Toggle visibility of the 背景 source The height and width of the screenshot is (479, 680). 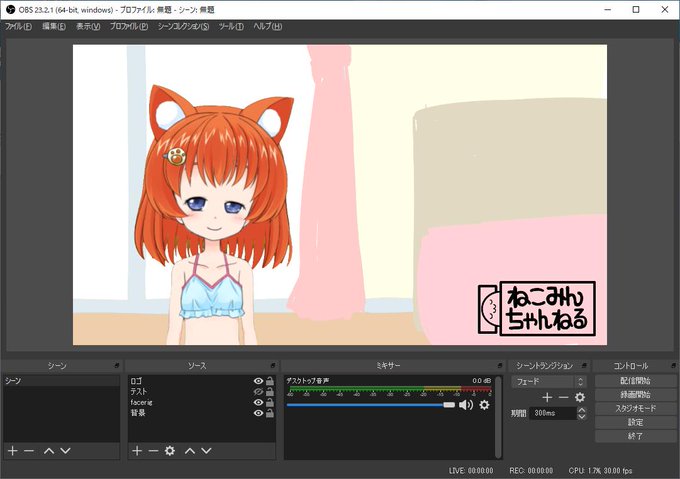pos(258,413)
